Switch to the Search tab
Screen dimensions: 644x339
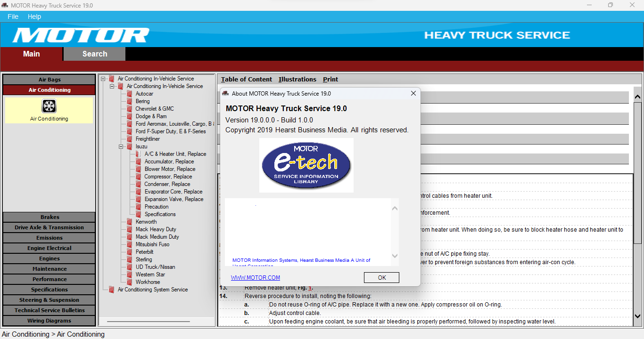[x=95, y=54]
